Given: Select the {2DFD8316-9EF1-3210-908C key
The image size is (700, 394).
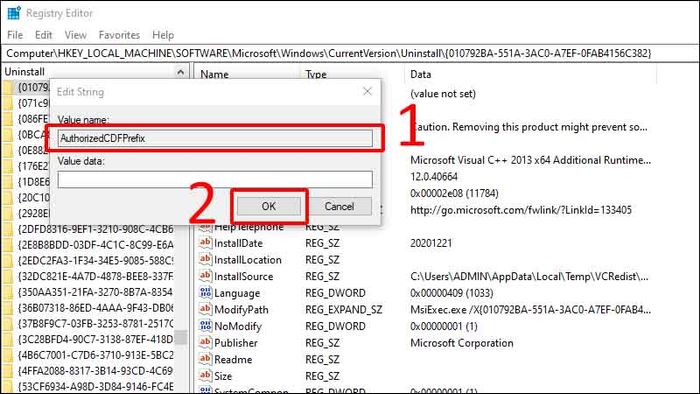Looking at the screenshot, I should [x=96, y=229].
